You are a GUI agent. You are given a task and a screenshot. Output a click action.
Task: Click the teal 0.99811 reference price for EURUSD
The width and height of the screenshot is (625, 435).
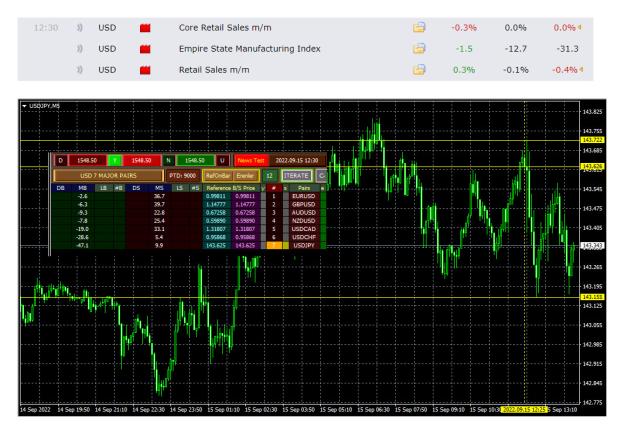(x=216, y=196)
